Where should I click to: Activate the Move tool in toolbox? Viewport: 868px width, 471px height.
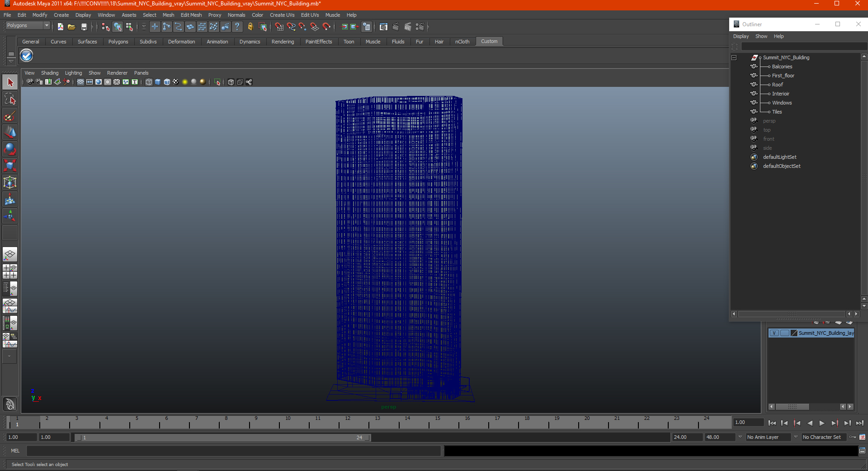[x=10, y=133]
